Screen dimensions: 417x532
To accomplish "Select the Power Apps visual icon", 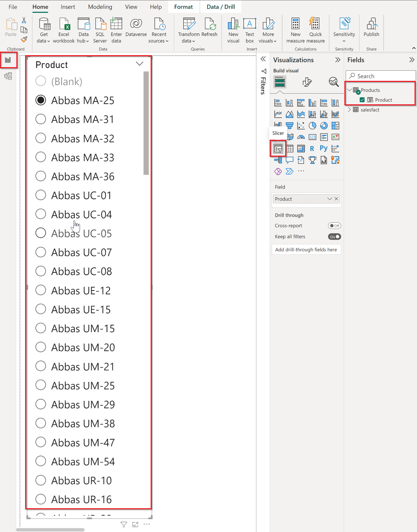I will pos(278,172).
